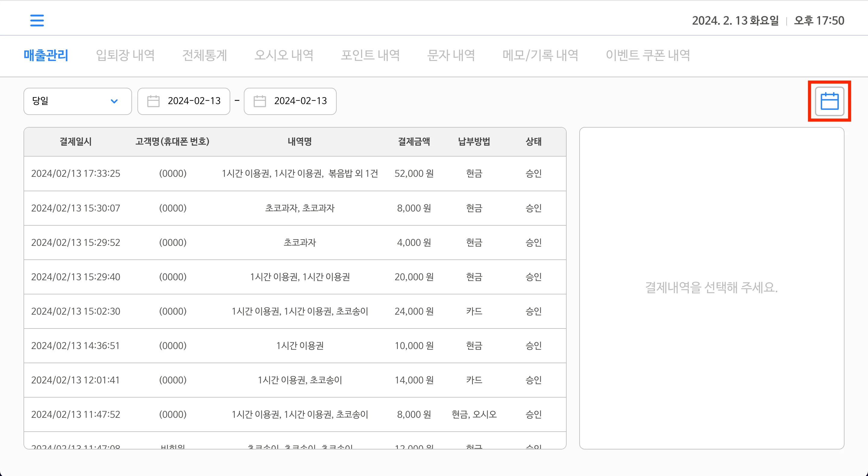Click 카드 method in the 24,000 원 row

[474, 311]
